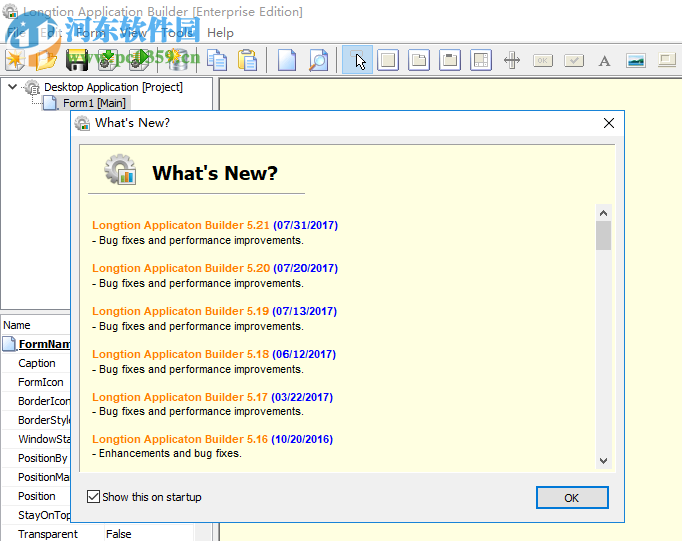Click the Longtion Applicaton Builder 5.16 heading
This screenshot has width=682, height=541.
(x=180, y=439)
